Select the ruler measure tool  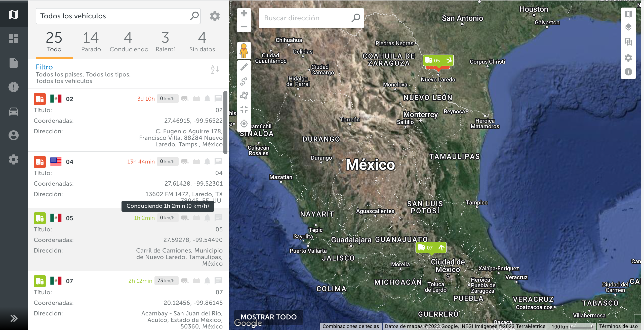click(244, 67)
